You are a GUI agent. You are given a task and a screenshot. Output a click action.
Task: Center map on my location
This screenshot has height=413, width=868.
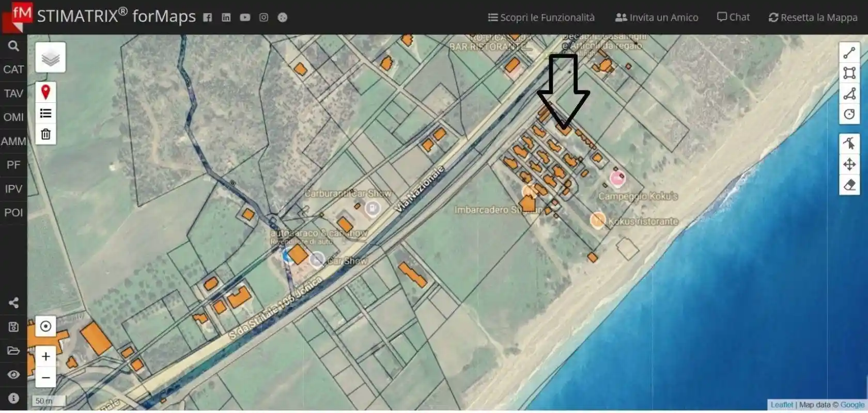tap(45, 326)
